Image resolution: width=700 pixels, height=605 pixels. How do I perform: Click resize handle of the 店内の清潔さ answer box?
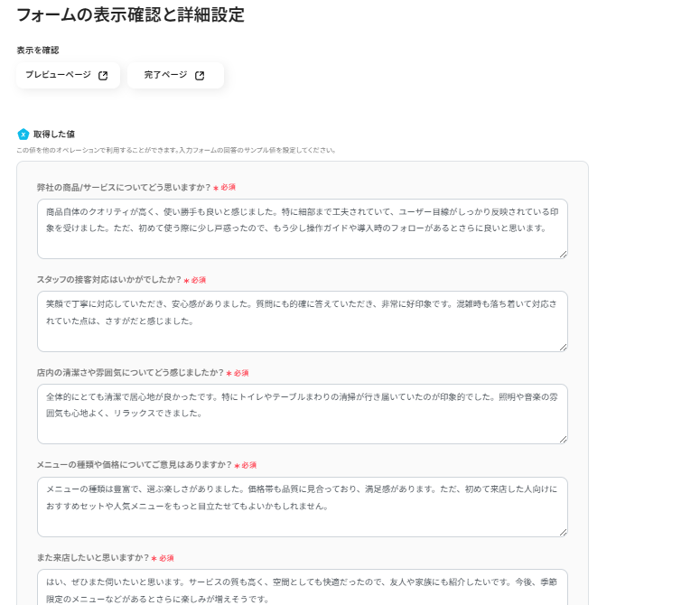[x=563, y=440]
